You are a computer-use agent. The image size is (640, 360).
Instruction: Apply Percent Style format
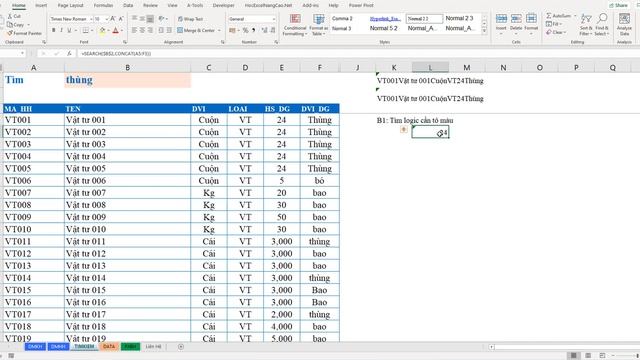[x=245, y=31]
